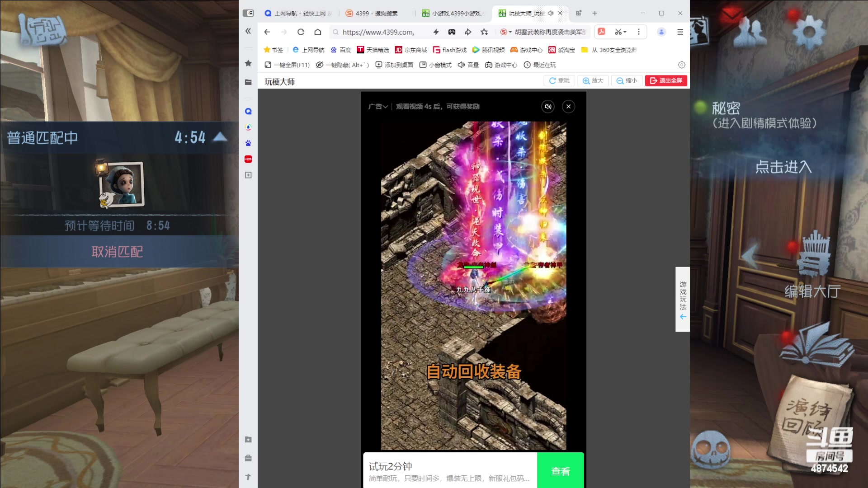Image resolution: width=868 pixels, height=488 pixels.
Task: Click the lightning speed-mode icon in address bar
Action: (x=436, y=32)
